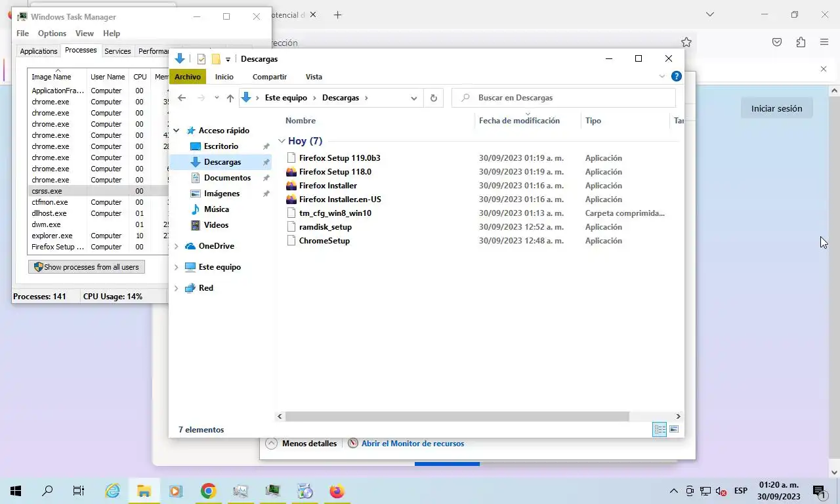
Task: Switch to Task Manager Applications tab
Action: click(38, 51)
